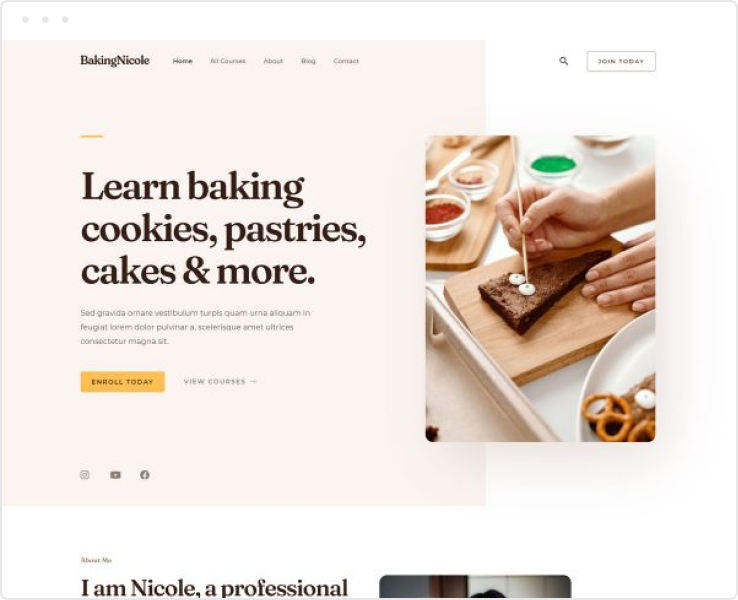
Task: Visit the Instagram profile icon
Action: (85, 475)
